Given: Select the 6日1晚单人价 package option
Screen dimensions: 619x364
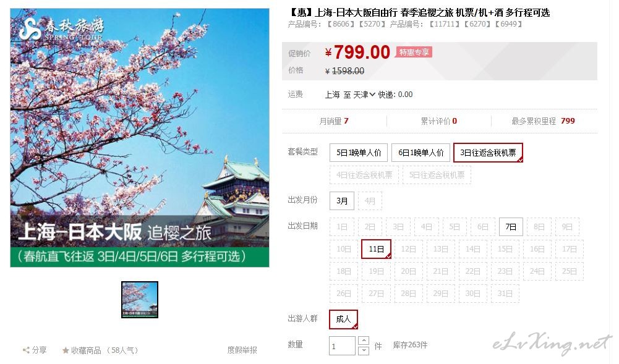Looking at the screenshot, I should point(420,153).
